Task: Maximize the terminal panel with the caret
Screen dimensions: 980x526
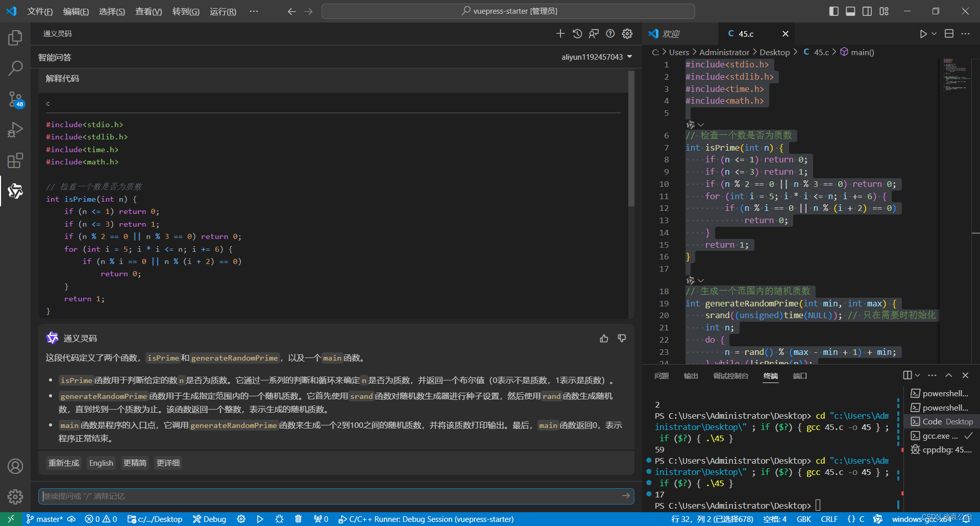Action: coord(949,375)
